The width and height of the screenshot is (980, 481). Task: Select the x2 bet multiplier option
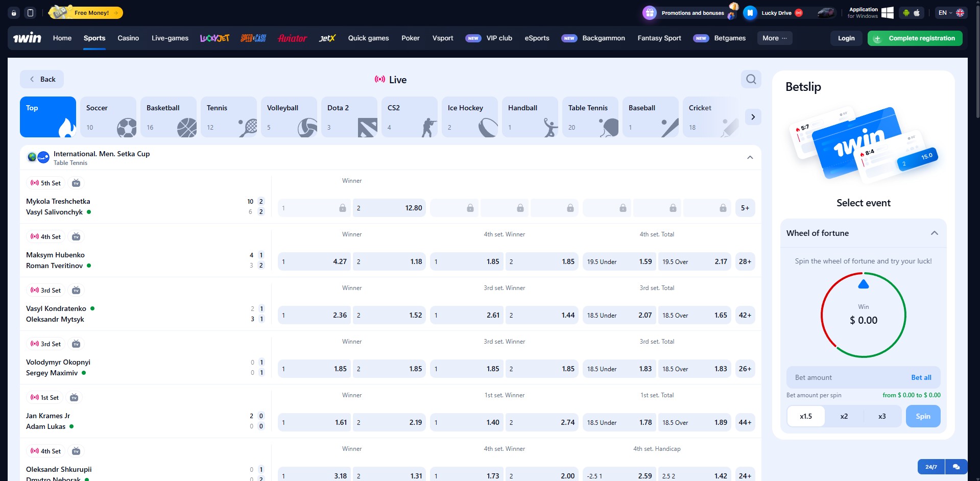click(x=844, y=416)
